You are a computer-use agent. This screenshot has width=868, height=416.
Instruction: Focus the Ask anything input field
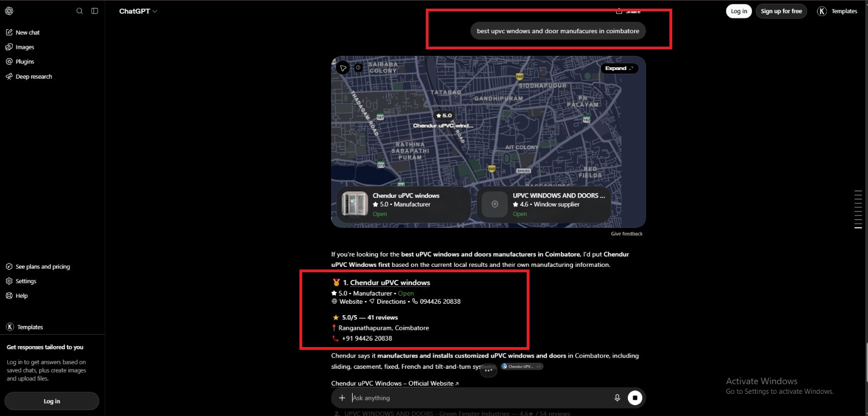480,398
